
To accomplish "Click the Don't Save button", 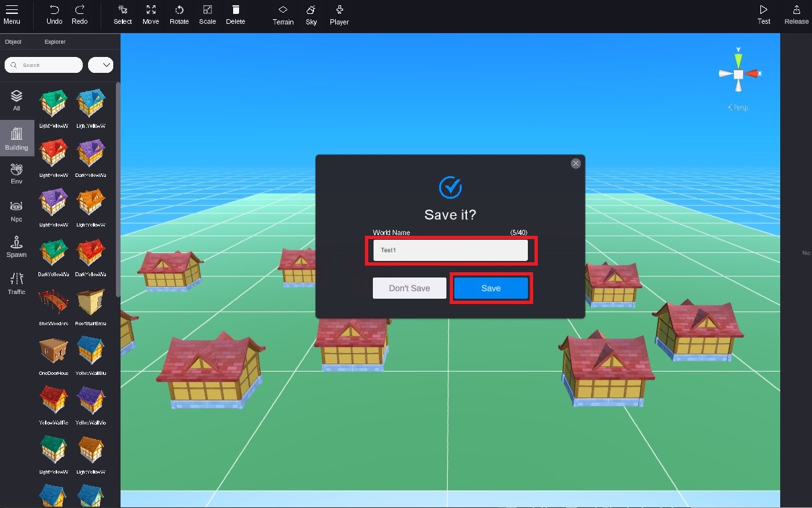I will [x=409, y=287].
